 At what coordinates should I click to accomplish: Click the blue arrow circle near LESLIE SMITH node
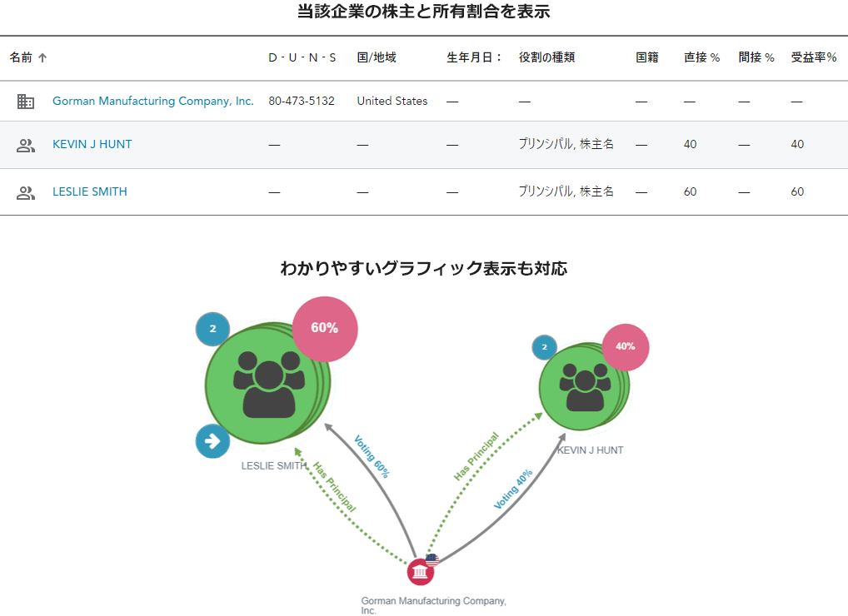212,441
